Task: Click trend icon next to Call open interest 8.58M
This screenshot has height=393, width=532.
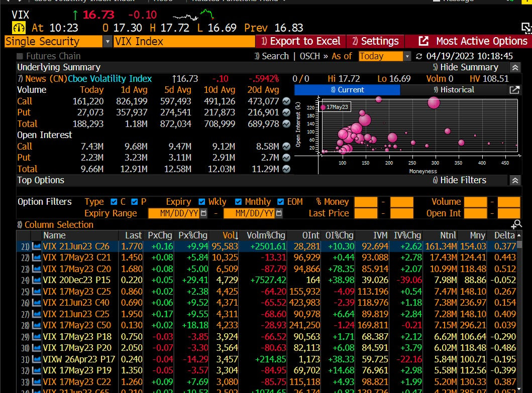Action: click(x=286, y=147)
